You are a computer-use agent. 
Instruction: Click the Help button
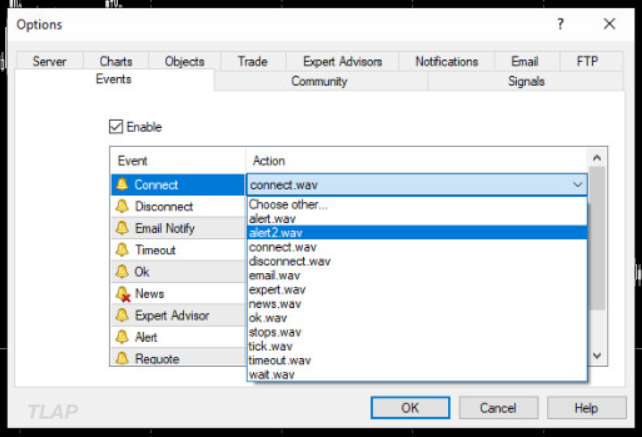(586, 408)
